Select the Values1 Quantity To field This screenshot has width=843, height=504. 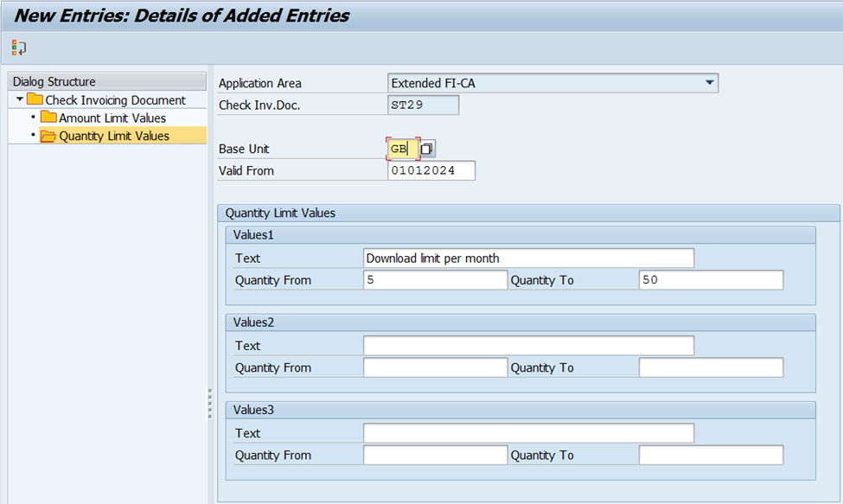pos(711,280)
